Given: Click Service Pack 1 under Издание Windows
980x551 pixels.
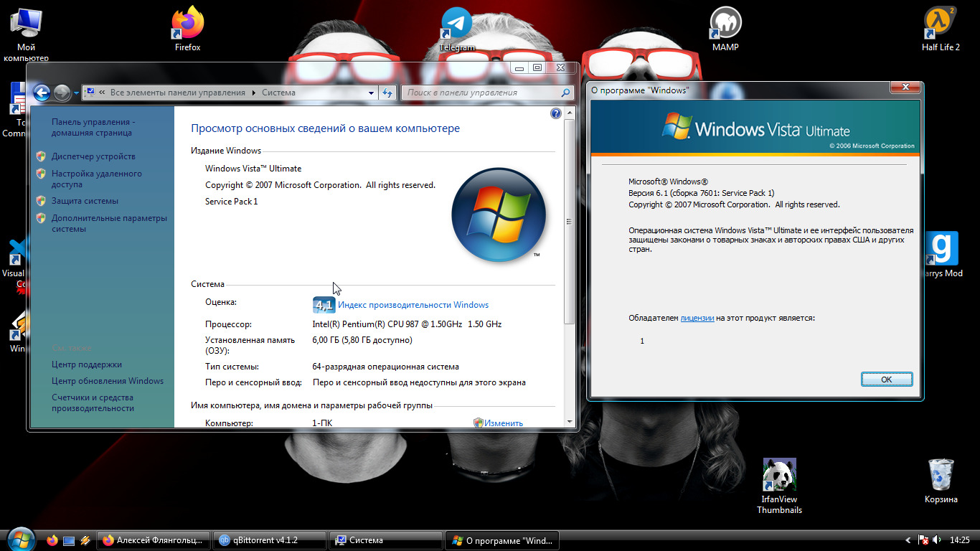Looking at the screenshot, I should point(231,202).
